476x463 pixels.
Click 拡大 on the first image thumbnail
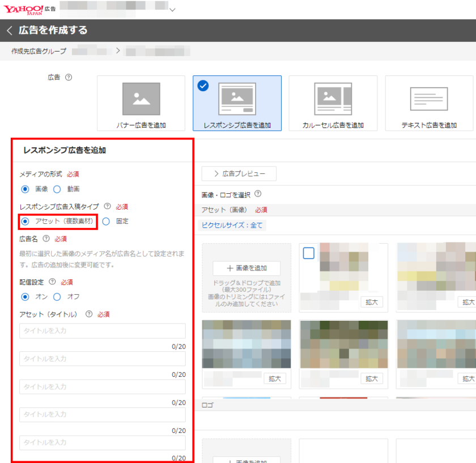tap(372, 302)
